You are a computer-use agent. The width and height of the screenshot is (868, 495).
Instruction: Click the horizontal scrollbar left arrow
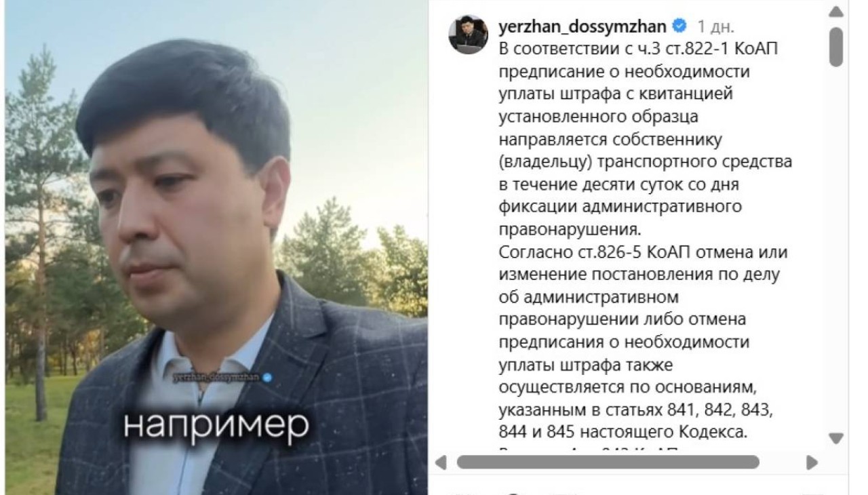[441, 462]
